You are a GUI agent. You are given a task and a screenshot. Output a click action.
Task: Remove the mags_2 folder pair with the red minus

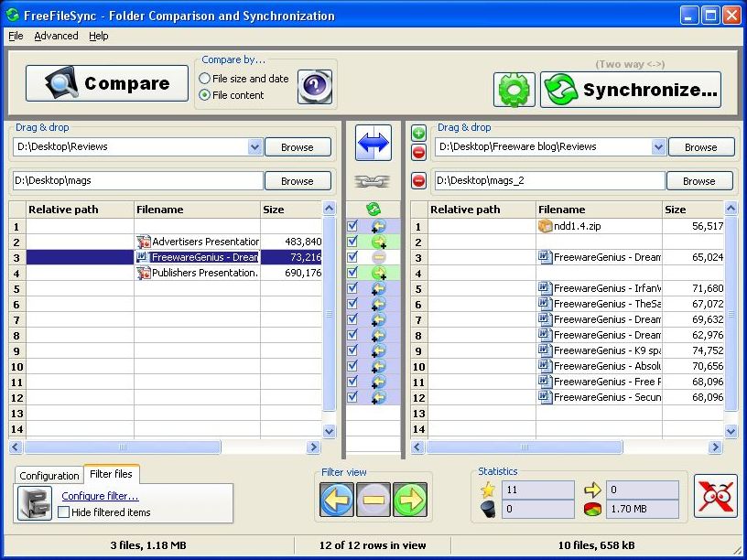[x=418, y=181]
